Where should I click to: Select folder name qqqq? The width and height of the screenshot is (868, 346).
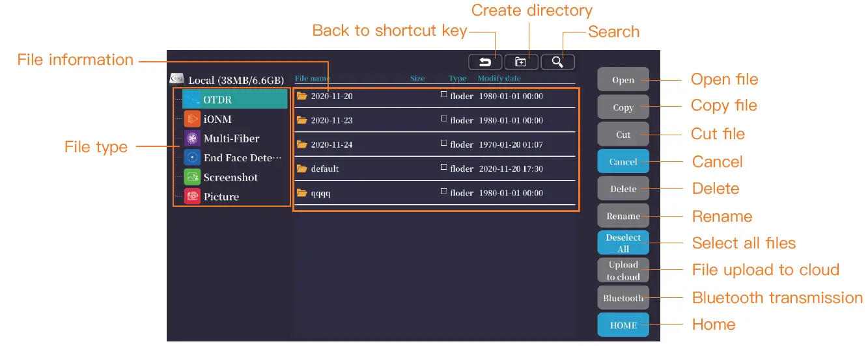click(320, 193)
